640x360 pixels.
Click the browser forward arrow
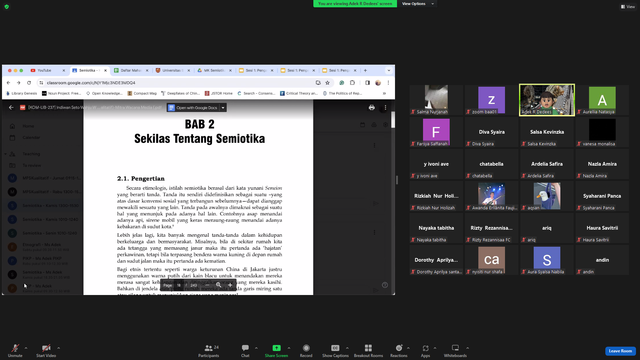(18, 82)
